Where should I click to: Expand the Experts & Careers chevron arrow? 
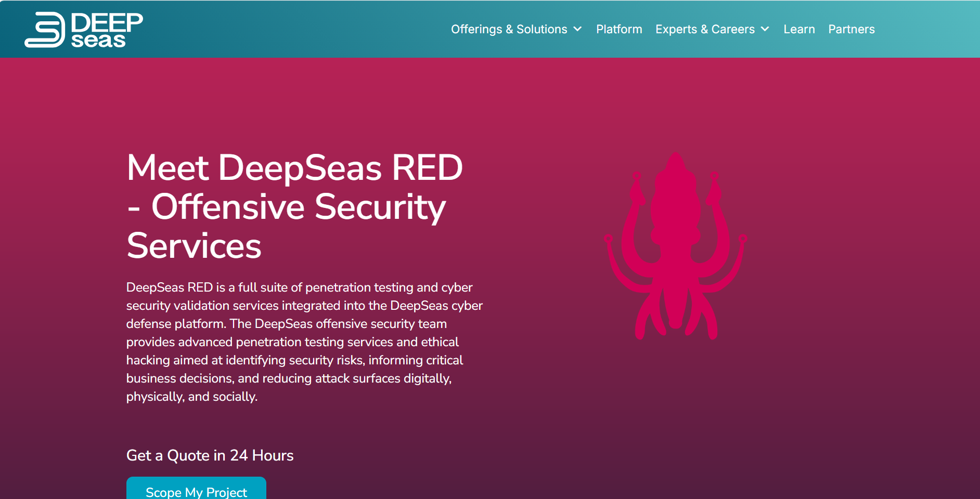pos(765,29)
